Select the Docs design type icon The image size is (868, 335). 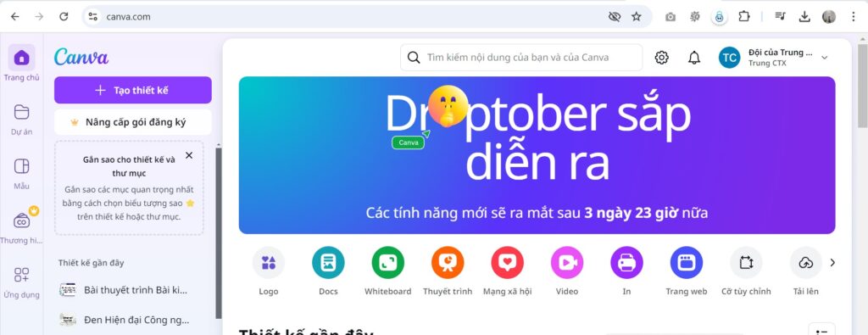328,262
